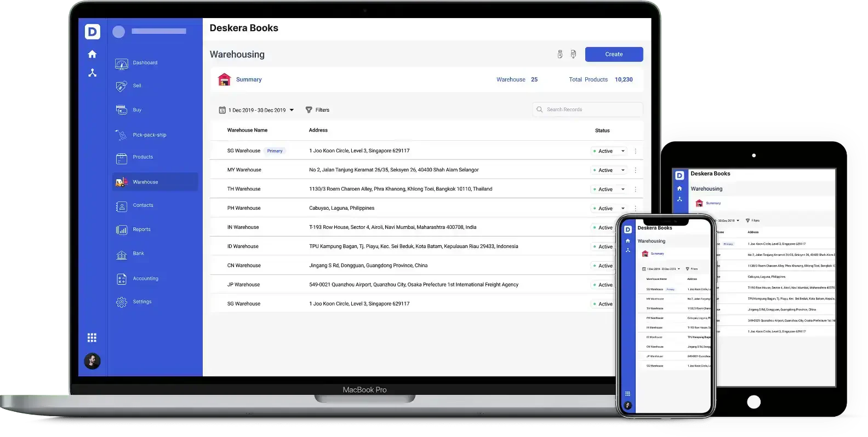This screenshot has width=868, height=437.
Task: Click the Total Products 10,230 value
Action: tap(624, 80)
